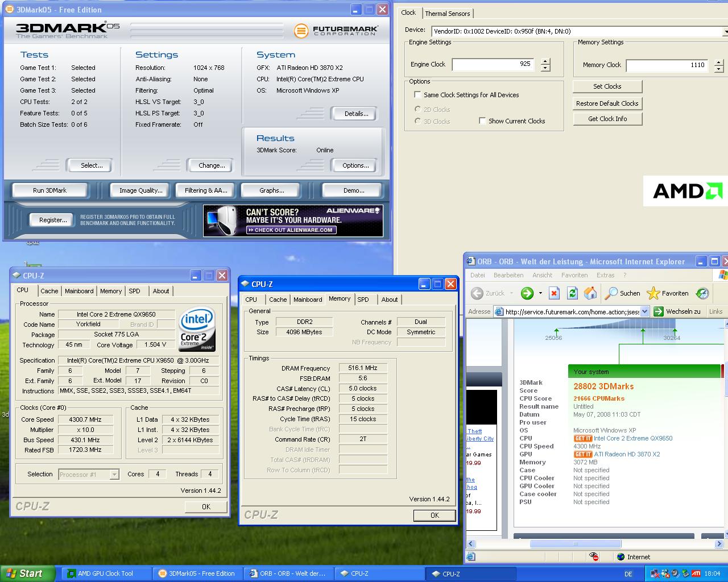Click the Alienware advertisement banner
The height and width of the screenshot is (582, 728).
pos(293,221)
